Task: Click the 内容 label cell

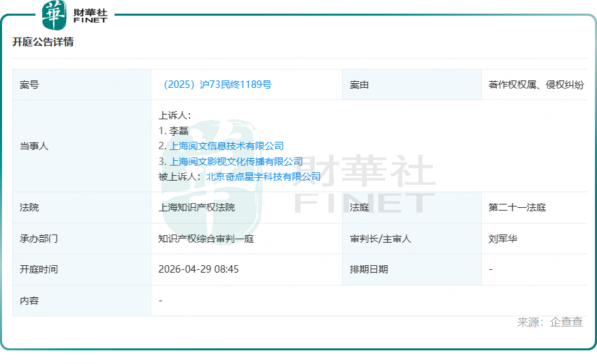Action: [82, 301]
